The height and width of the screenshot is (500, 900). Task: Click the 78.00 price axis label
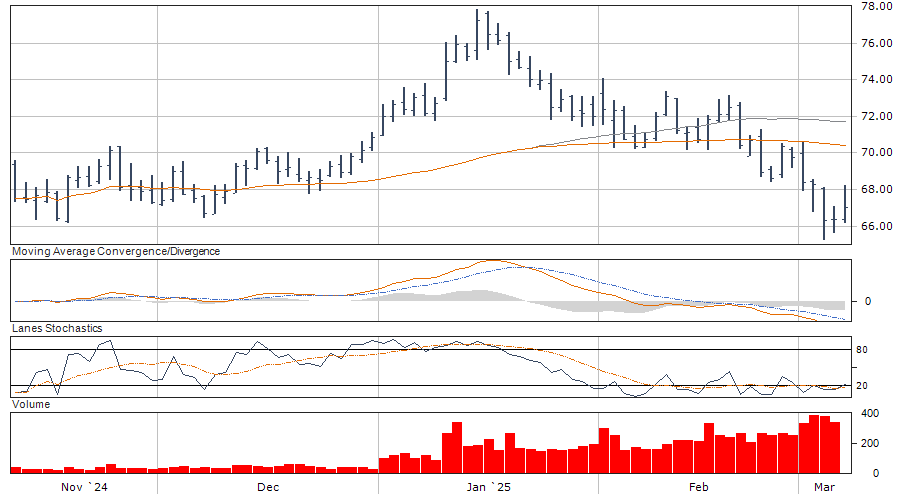(877, 7)
